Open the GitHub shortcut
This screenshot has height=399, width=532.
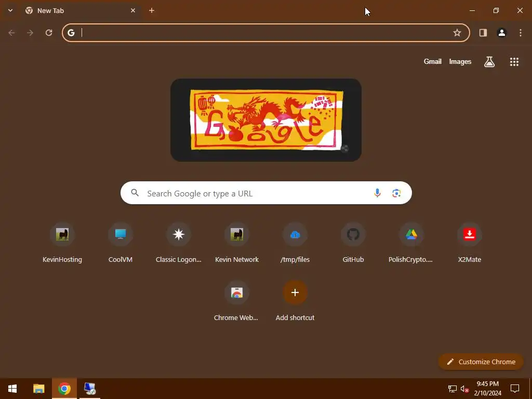coord(353,243)
